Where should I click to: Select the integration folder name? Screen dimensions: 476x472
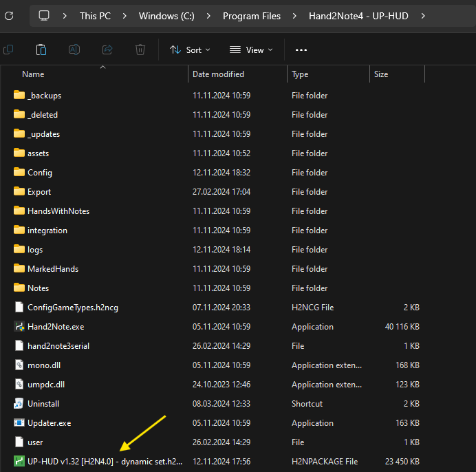pos(47,230)
